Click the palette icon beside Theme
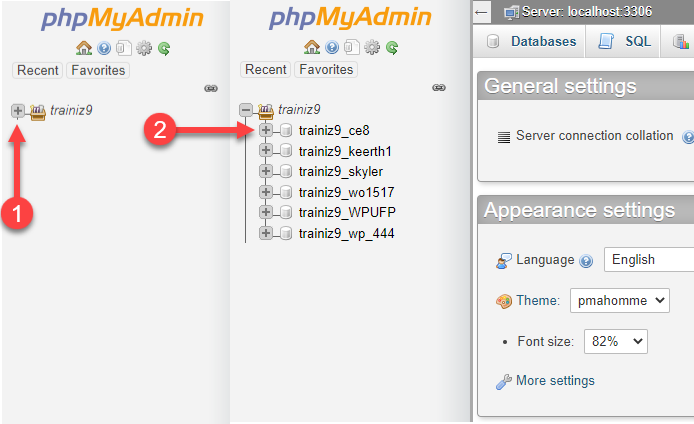Screen dimensions: 694x424 point(504,301)
